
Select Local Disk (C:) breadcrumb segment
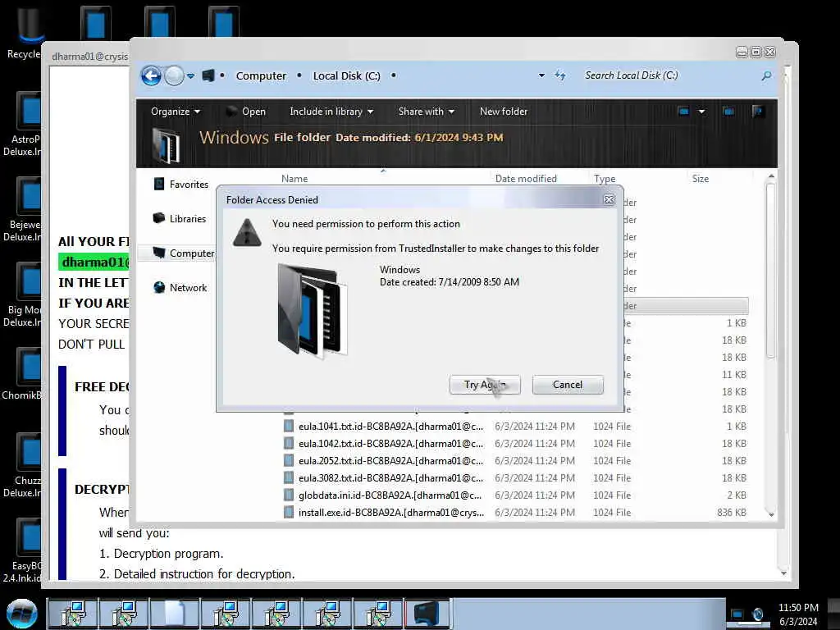click(347, 76)
